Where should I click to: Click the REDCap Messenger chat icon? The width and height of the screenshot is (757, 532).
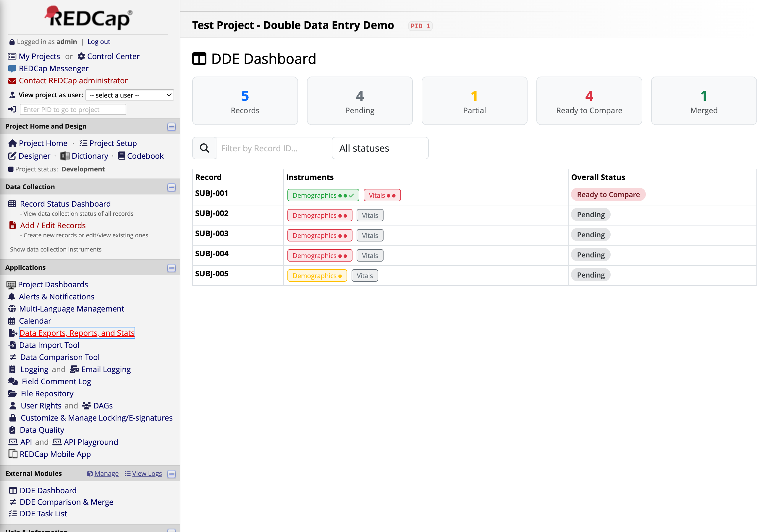(12, 69)
